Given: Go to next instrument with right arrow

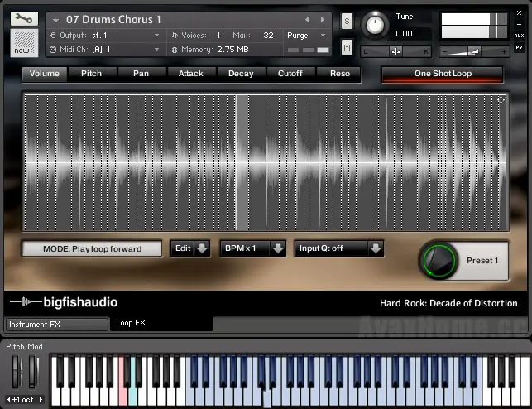Looking at the screenshot, I should pyautogui.click(x=323, y=20).
